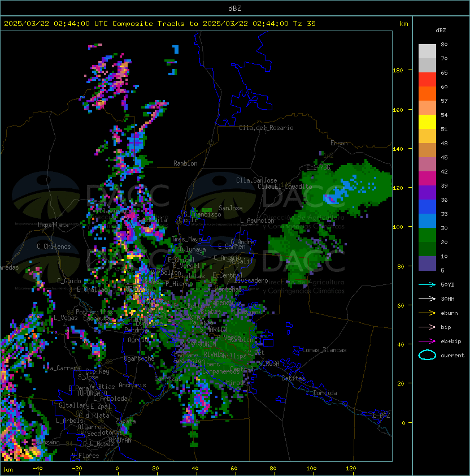Click the 'TUPUNGATO' map label
Viewport: 470px width, 476px height.
click(92, 393)
